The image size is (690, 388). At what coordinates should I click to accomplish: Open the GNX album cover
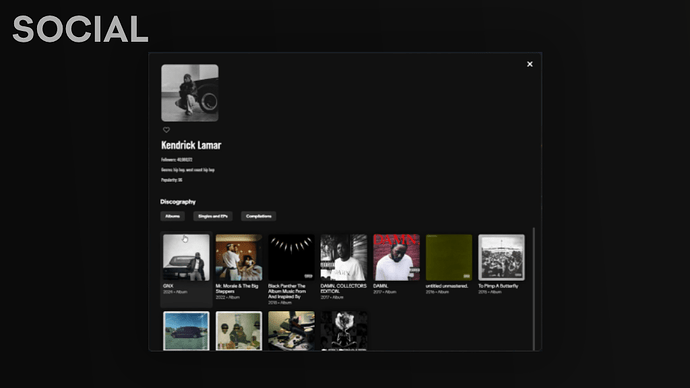(x=187, y=257)
